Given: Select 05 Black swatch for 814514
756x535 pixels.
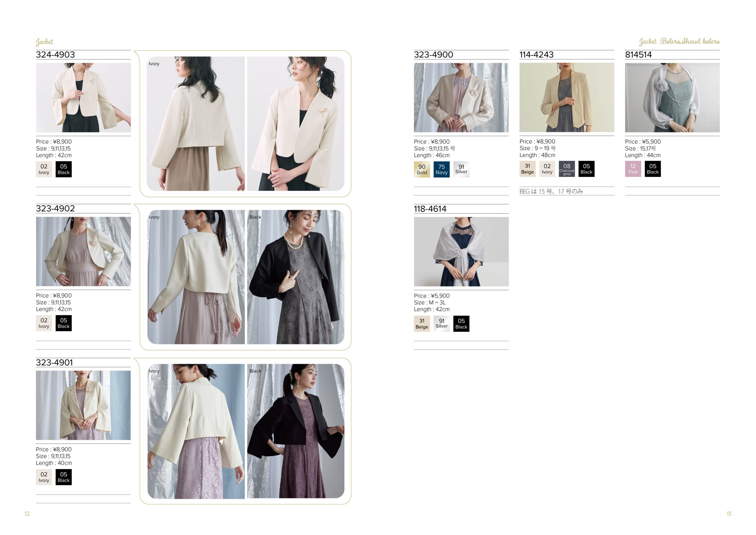Looking at the screenshot, I should [x=653, y=169].
